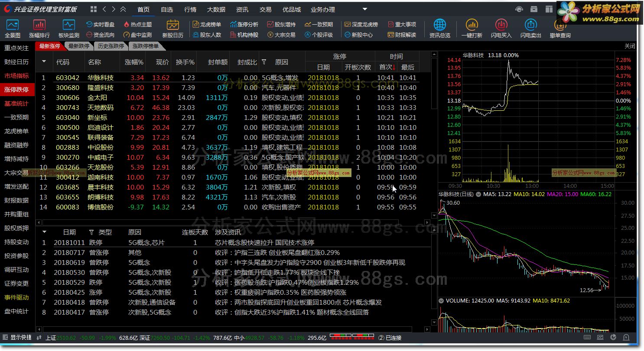
Task: Click the grid layout icon in title bar
Action: click(94, 9)
